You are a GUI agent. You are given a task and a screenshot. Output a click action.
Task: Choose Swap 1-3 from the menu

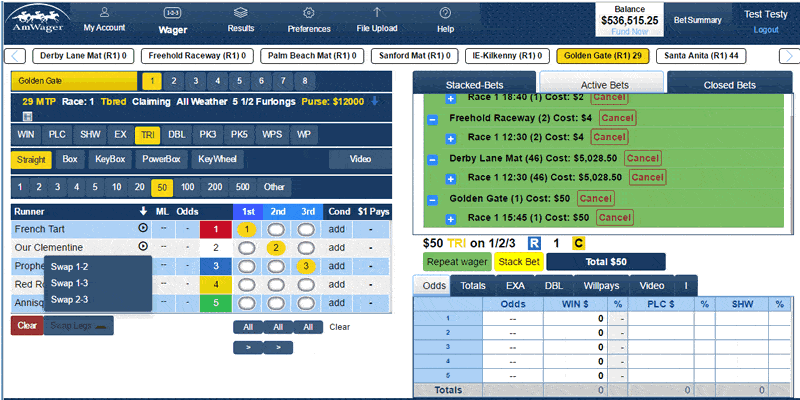coord(69,283)
